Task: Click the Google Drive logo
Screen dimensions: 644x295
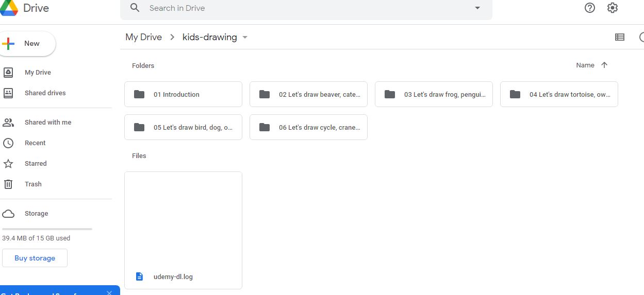Action: tap(9, 7)
